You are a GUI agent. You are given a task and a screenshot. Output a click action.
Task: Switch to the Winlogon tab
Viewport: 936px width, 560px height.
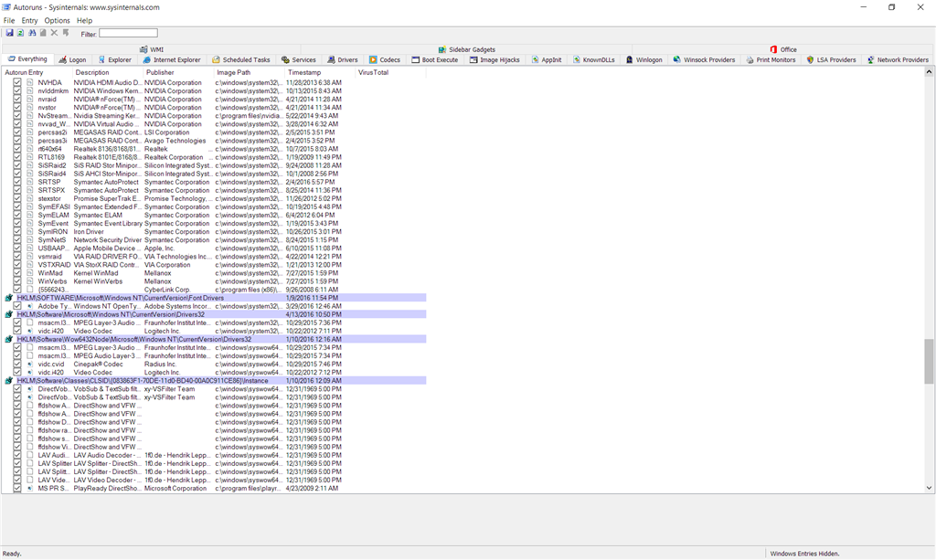(644, 59)
